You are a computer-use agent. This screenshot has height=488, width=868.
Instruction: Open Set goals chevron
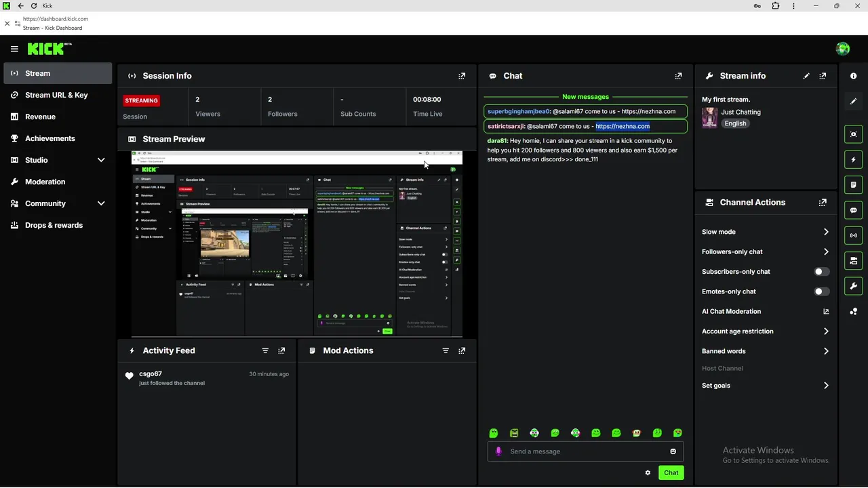(x=826, y=386)
